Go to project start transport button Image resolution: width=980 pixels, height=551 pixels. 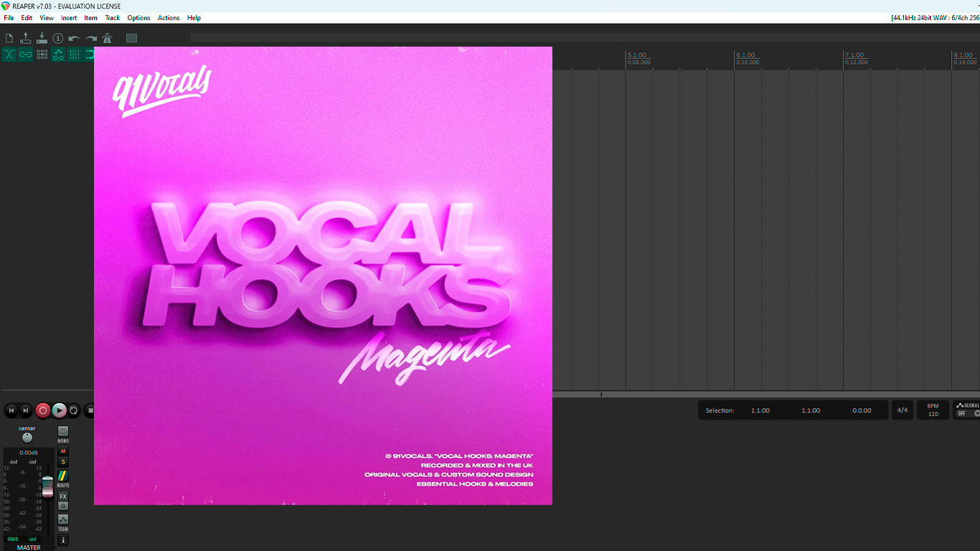click(11, 410)
